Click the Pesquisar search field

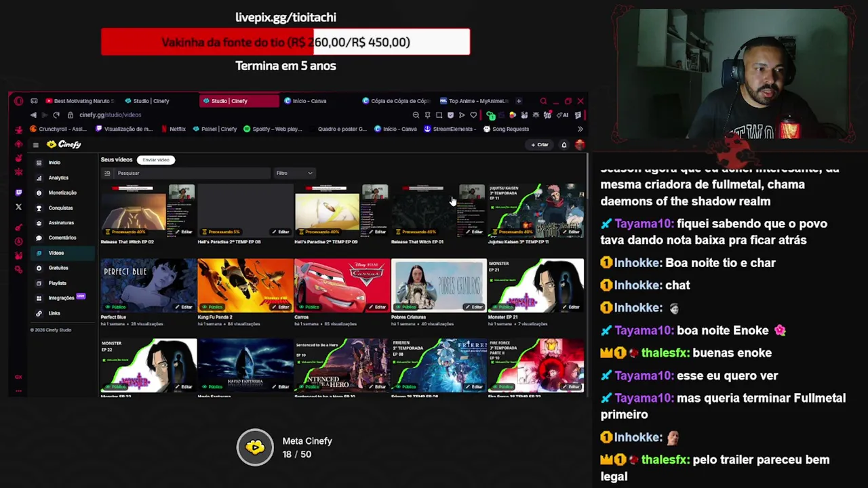pyautogui.click(x=193, y=173)
